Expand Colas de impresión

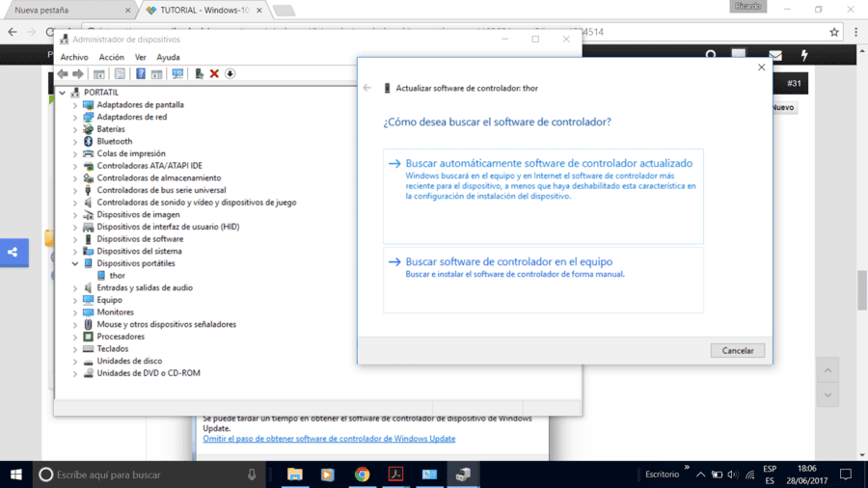click(x=74, y=153)
